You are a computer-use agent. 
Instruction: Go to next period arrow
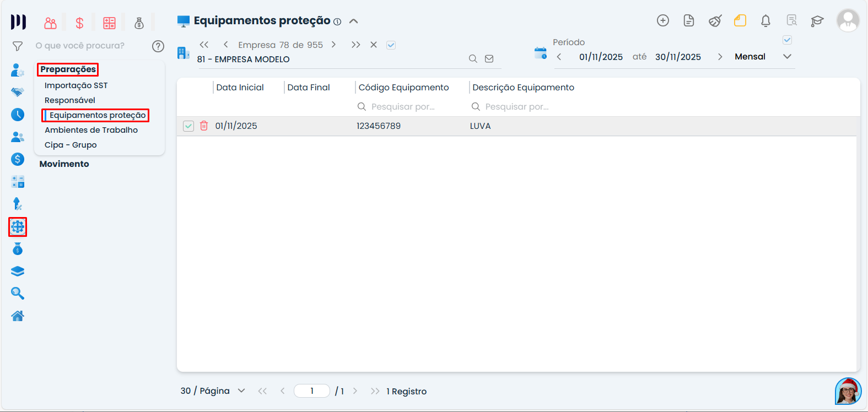point(720,57)
